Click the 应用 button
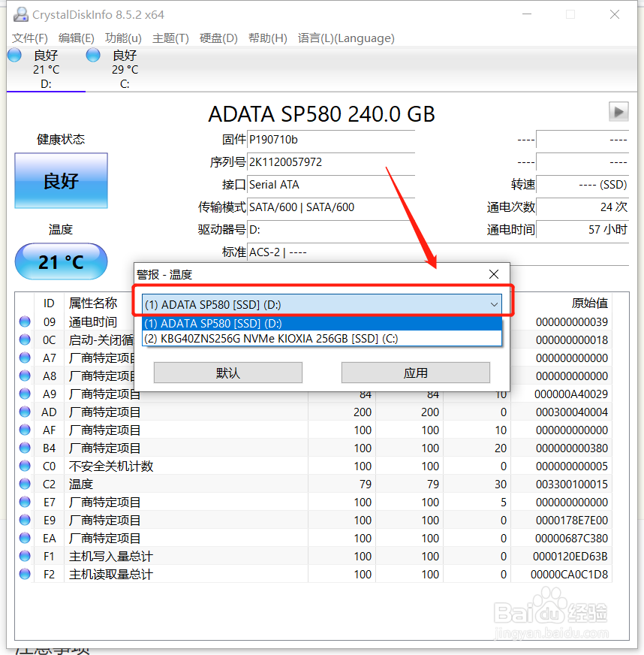The height and width of the screenshot is (655, 644). coord(415,373)
